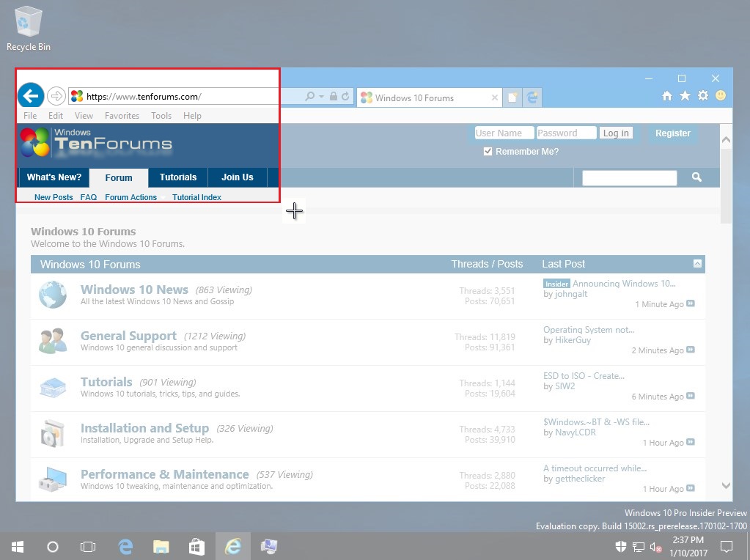Refresh the page with the reload icon
The image size is (750, 560).
pyautogui.click(x=345, y=97)
